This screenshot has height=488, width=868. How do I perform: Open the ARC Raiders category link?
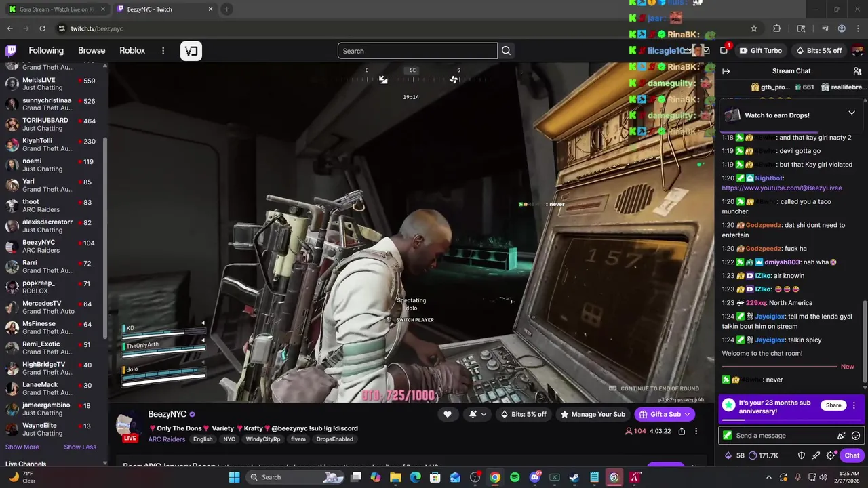(x=167, y=439)
